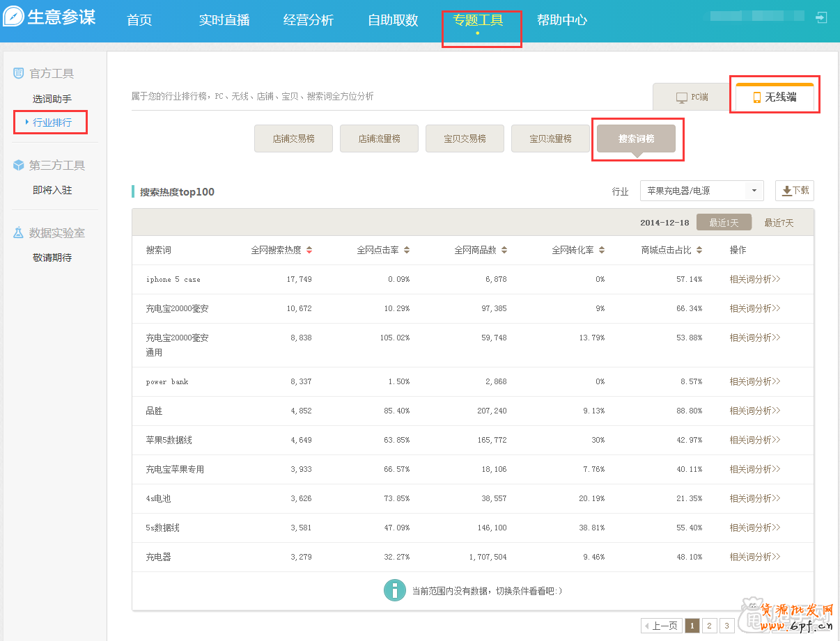The image size is (840, 641).
Task: Select 最近1天 time range
Action: pyautogui.click(x=724, y=223)
